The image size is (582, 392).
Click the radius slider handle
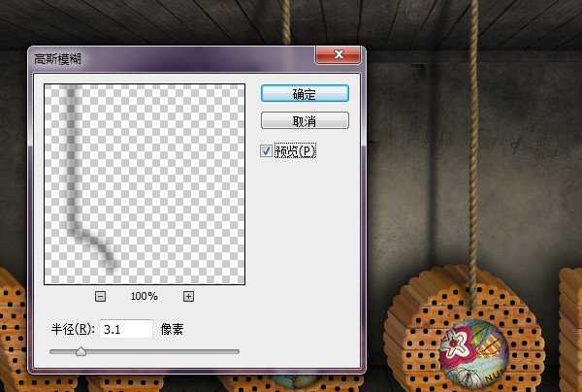coord(81,351)
